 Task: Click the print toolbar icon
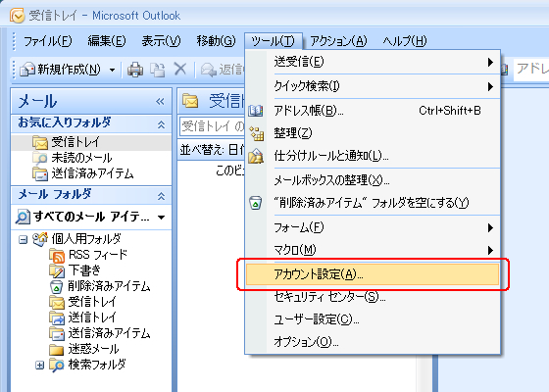click(x=135, y=70)
